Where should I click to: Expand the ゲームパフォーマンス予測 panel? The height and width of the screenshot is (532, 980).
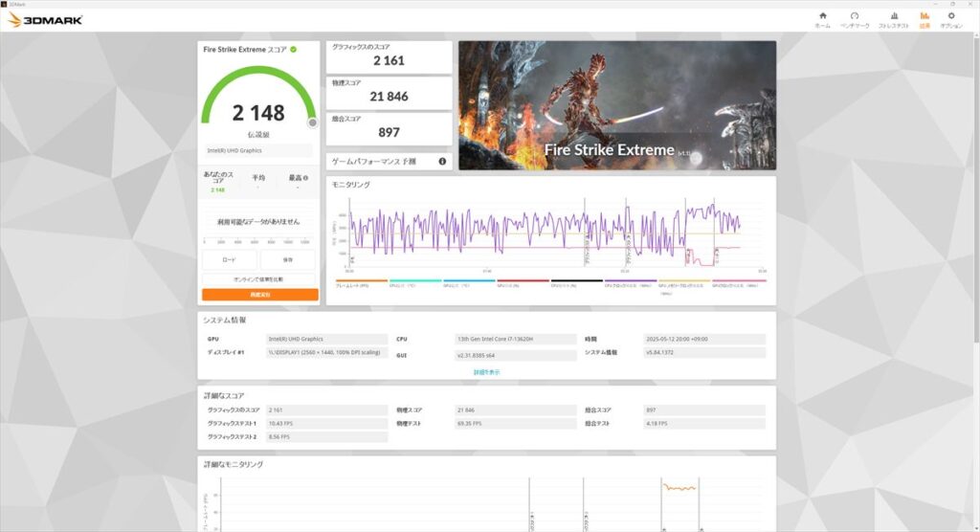pos(389,162)
